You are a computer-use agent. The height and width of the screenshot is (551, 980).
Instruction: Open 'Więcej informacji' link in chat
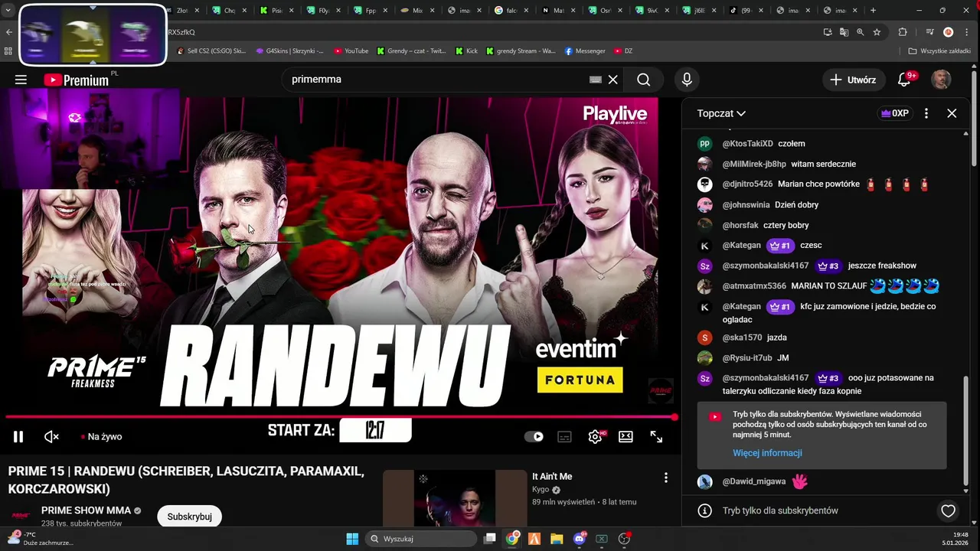pos(767,453)
